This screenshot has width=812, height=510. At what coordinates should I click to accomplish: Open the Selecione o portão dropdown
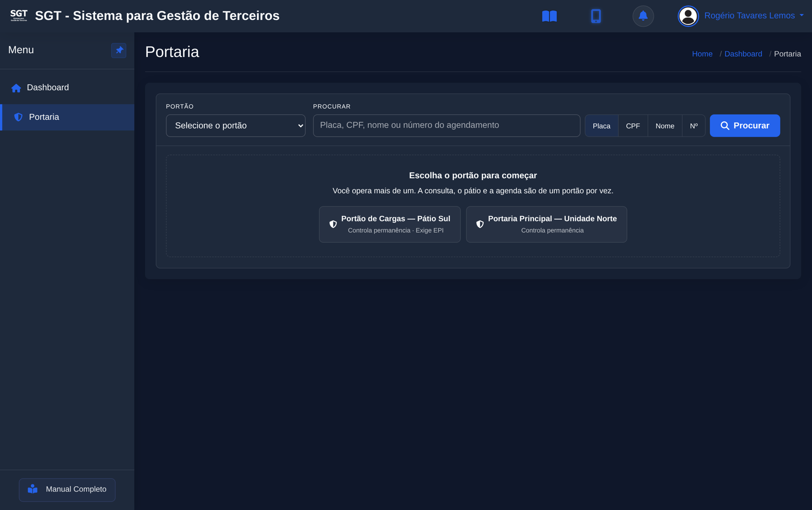click(x=235, y=126)
